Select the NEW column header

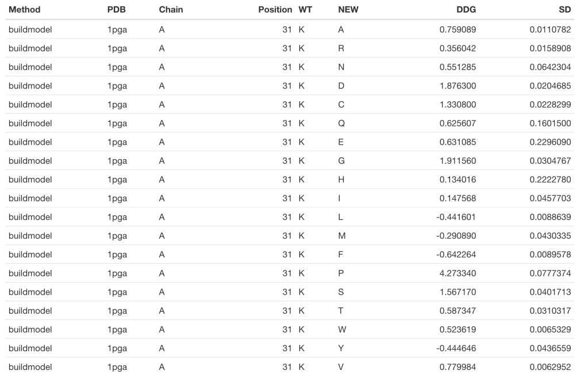348,10
